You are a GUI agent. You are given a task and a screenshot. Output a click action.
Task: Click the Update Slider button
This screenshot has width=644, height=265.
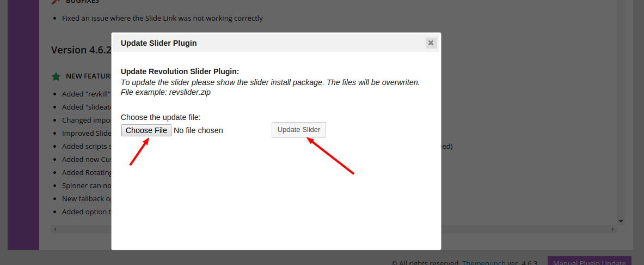(298, 130)
